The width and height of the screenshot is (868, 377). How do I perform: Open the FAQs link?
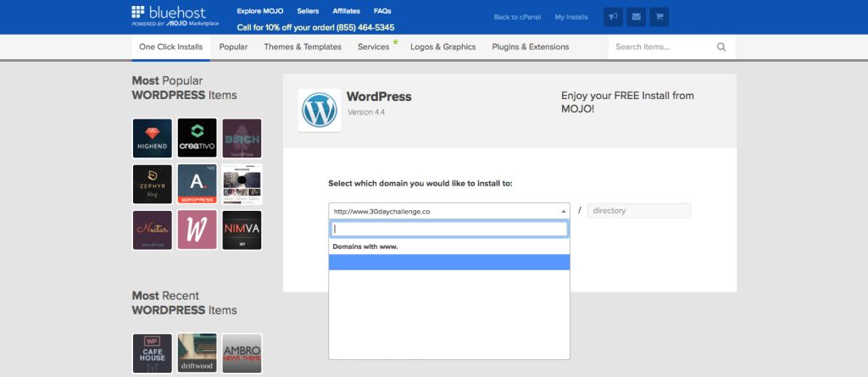[x=382, y=11]
